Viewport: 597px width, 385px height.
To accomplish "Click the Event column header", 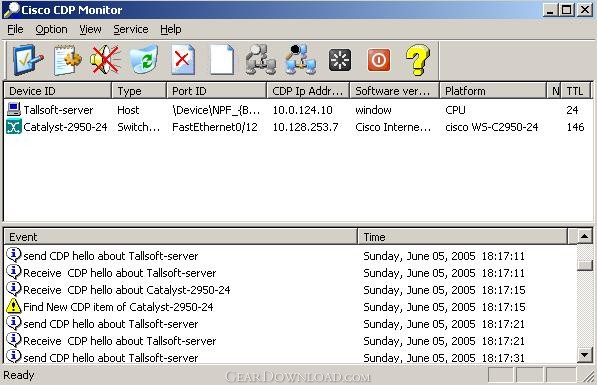I will [180, 237].
